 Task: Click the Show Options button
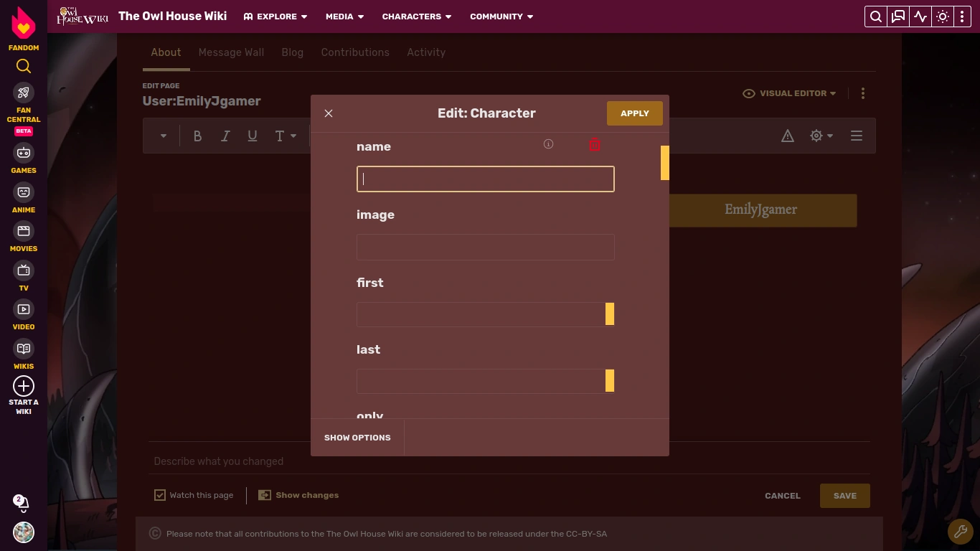point(357,438)
